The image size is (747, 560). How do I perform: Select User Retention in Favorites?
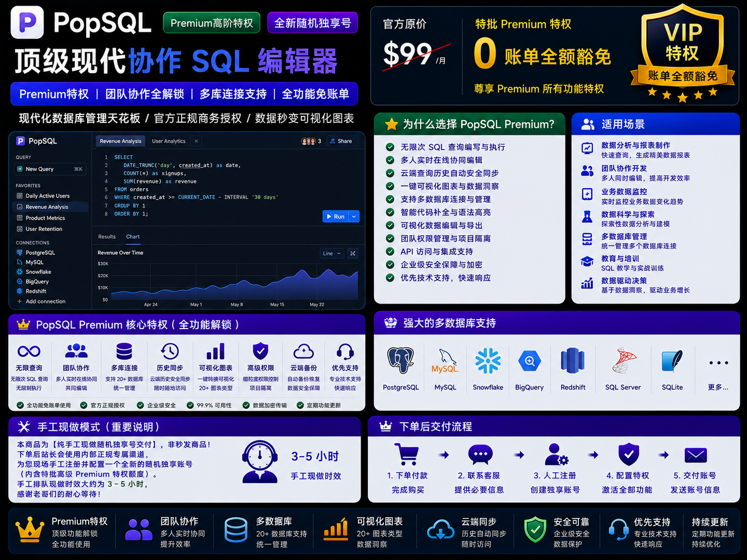[39, 229]
